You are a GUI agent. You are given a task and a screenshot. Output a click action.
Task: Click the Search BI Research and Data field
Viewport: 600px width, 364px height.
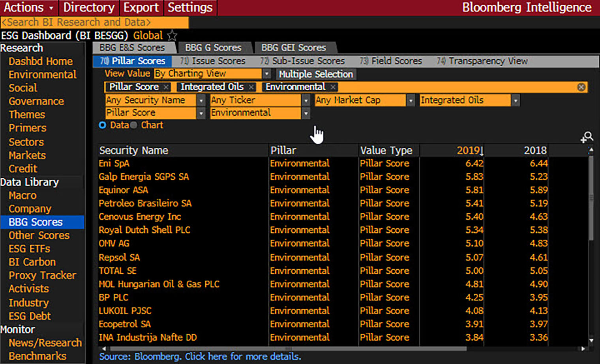point(95,22)
